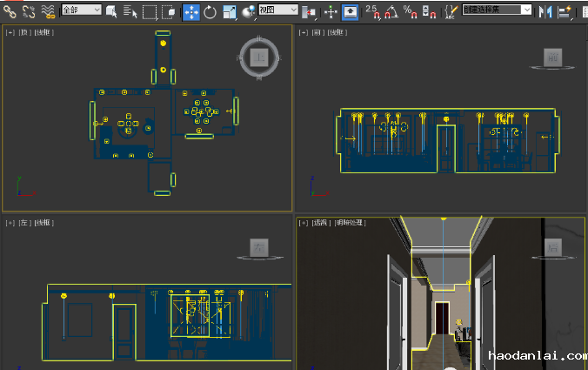Toggle Window/Crossing selection mode

[169, 12]
